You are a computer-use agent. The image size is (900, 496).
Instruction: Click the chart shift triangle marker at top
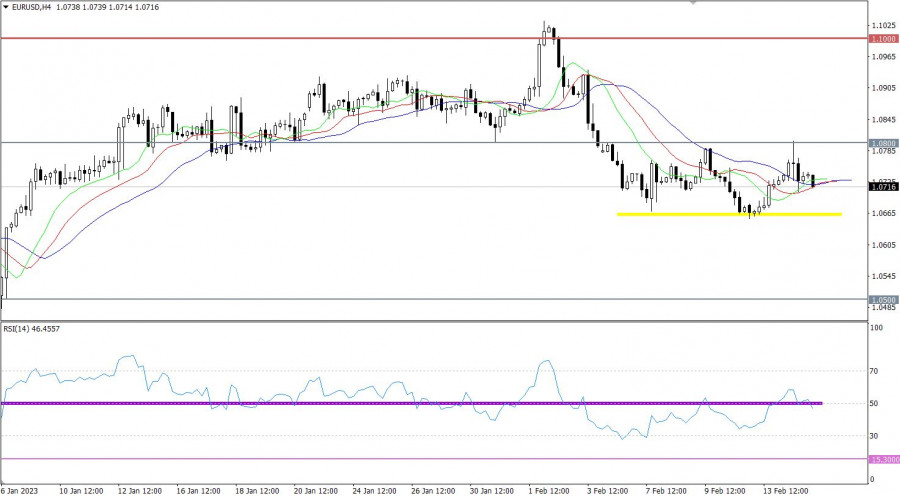(x=692, y=3)
